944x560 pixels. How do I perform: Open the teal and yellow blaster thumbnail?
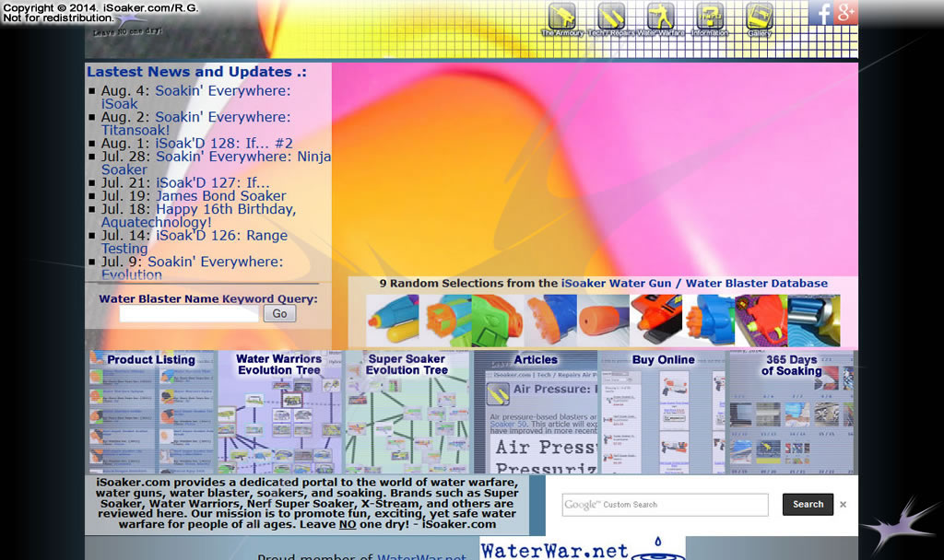pos(393,320)
